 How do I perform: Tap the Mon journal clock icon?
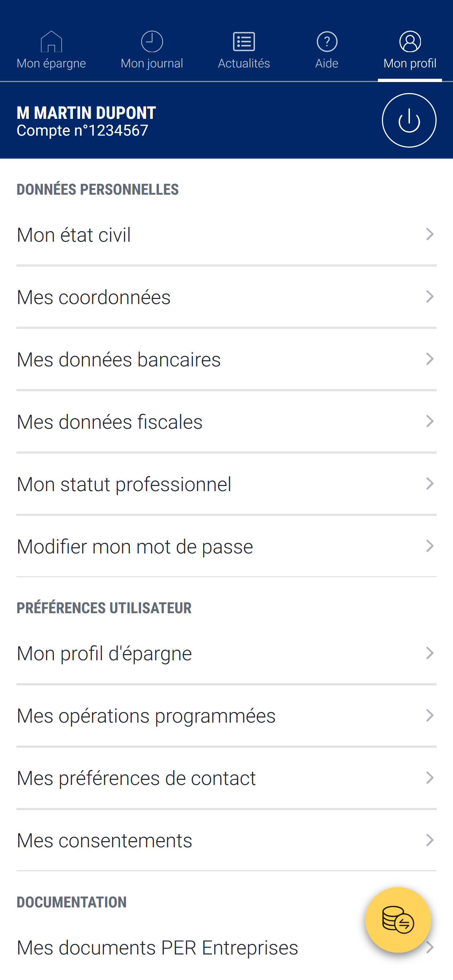(x=152, y=42)
